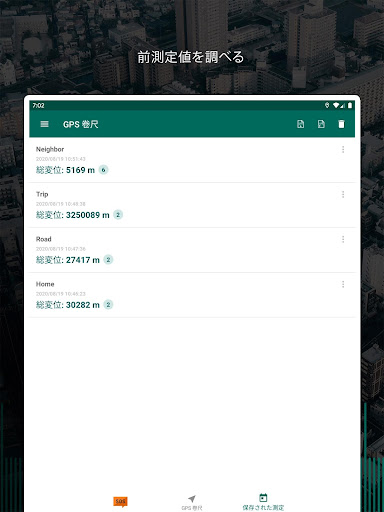Open the Trip measurement entry

pos(192,205)
